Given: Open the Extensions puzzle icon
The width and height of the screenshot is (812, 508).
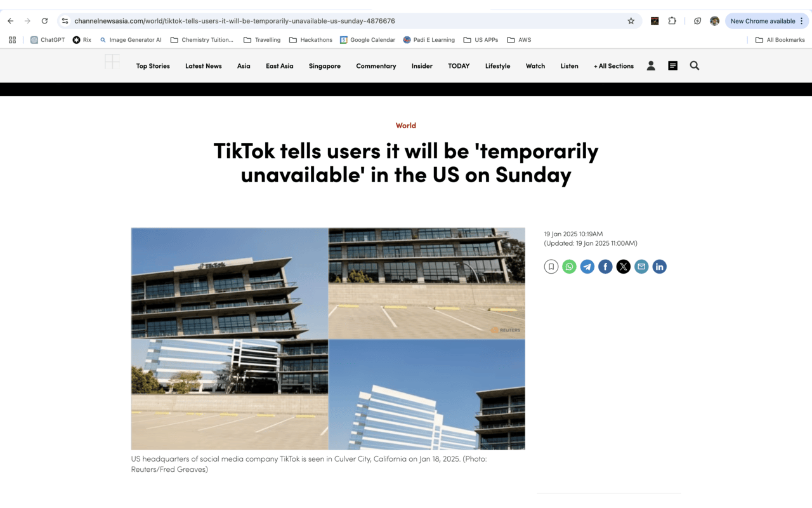Looking at the screenshot, I should pos(672,21).
